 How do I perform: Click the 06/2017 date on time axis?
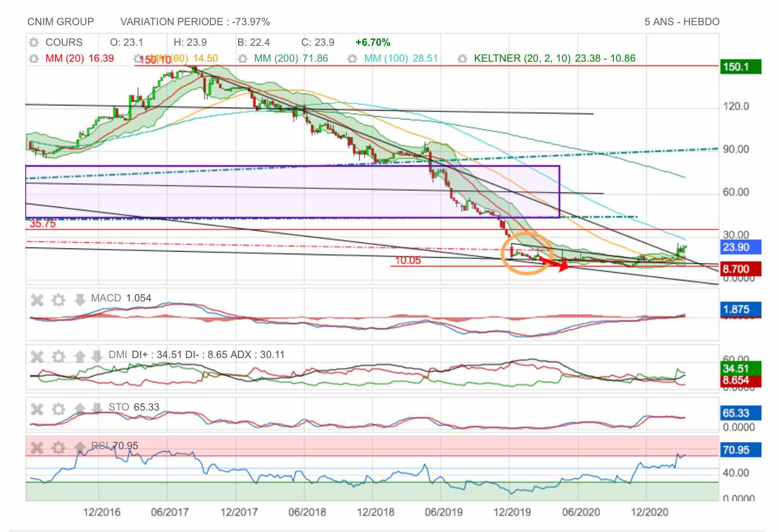tap(170, 512)
